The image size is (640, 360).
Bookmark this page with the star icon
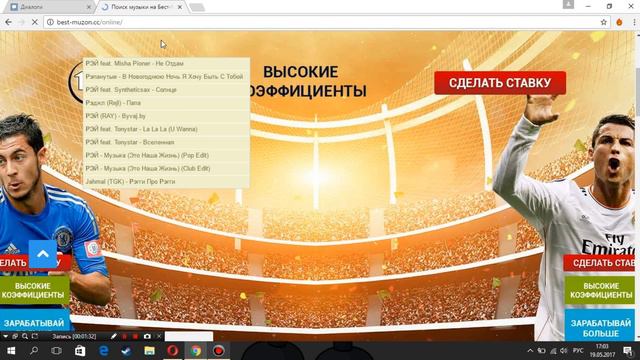(x=604, y=22)
